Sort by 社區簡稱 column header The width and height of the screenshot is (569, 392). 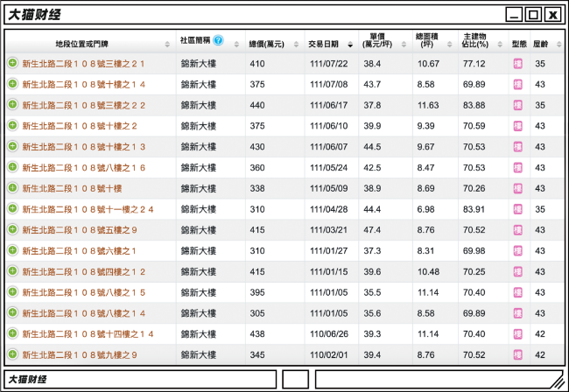(211, 40)
